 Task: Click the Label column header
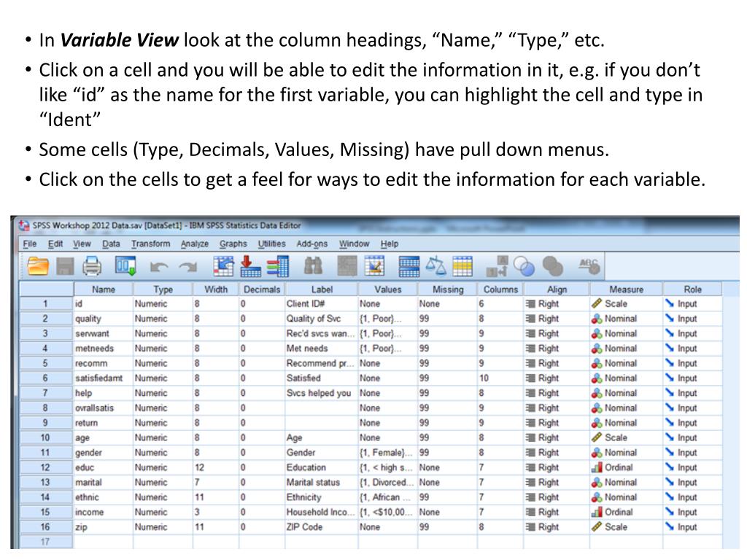[322, 289]
